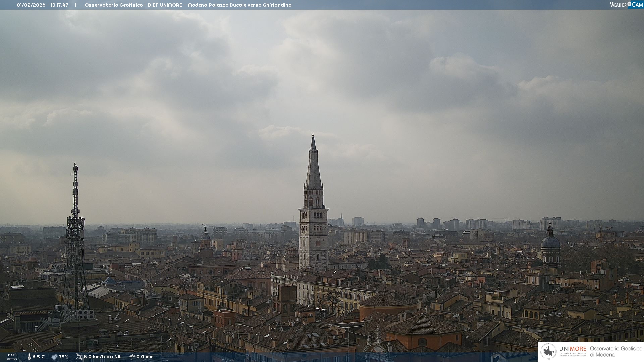Screen dimensions: 644x362
Task: Click the separator bar after the timestamp
Action: (x=76, y=5)
